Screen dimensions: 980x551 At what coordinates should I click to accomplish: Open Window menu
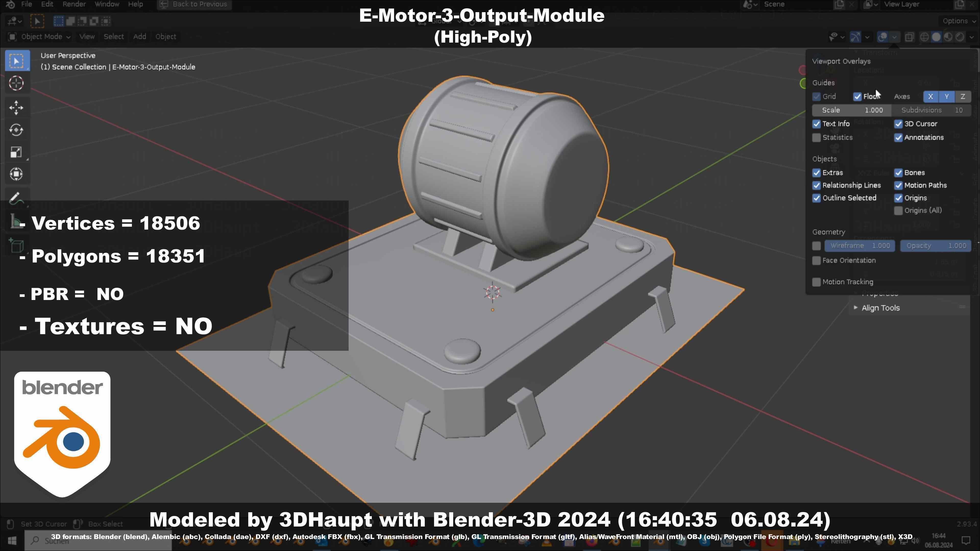[107, 4]
